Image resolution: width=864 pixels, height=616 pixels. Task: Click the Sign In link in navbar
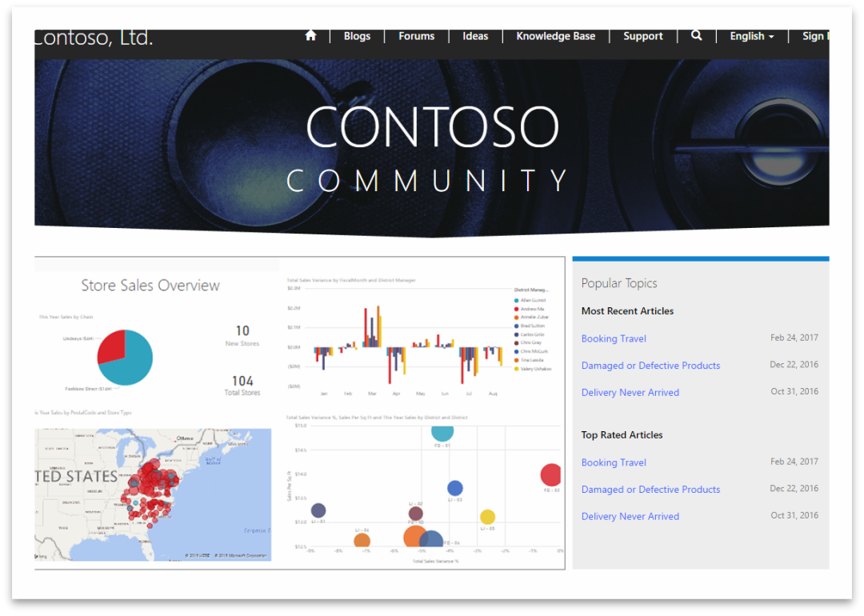(x=815, y=36)
